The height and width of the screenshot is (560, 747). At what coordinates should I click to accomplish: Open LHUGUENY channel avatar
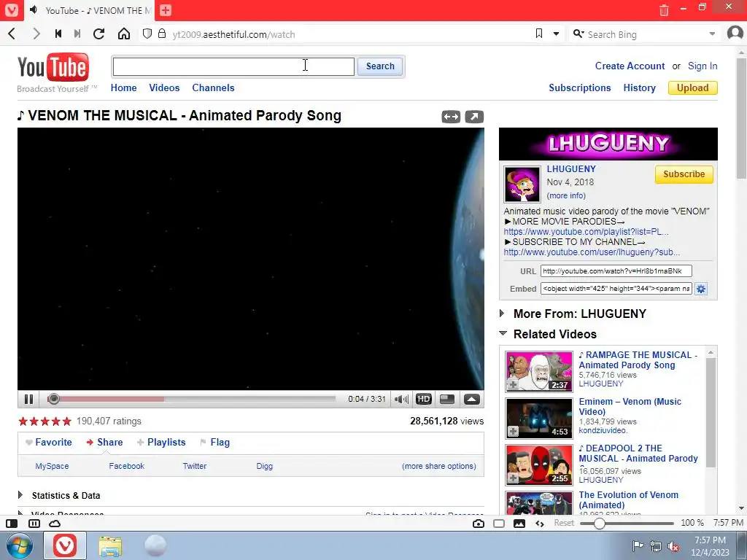522,184
